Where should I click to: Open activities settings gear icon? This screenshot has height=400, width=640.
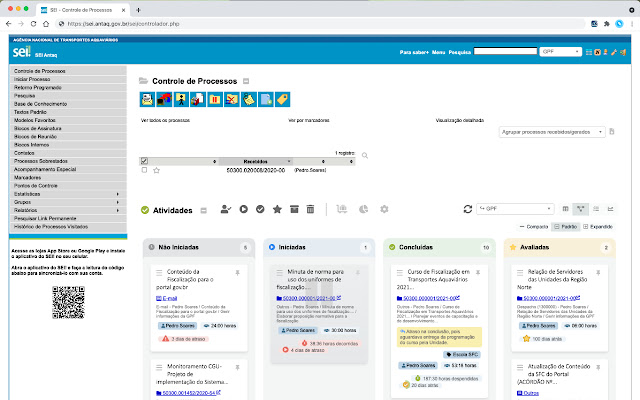click(384, 209)
